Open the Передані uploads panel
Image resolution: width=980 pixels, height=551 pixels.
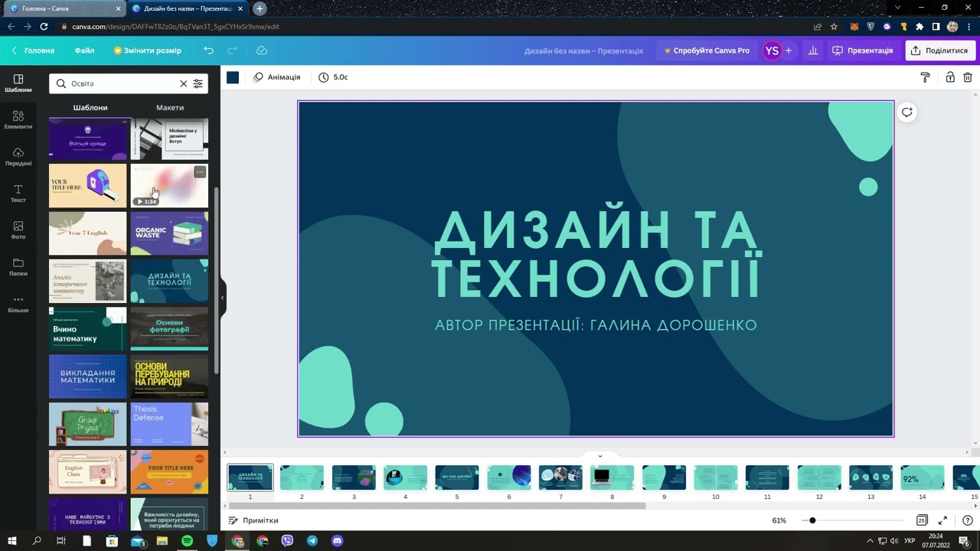coord(18,157)
